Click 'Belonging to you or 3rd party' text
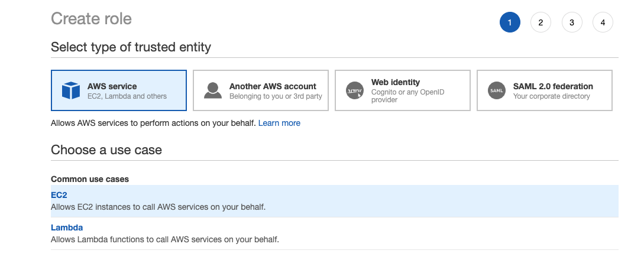The width and height of the screenshot is (644, 260). point(276,96)
